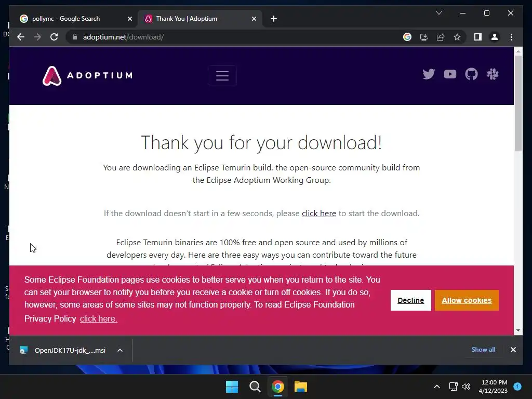Share this page icon
Screen dimensions: 532x399
(x=441, y=37)
